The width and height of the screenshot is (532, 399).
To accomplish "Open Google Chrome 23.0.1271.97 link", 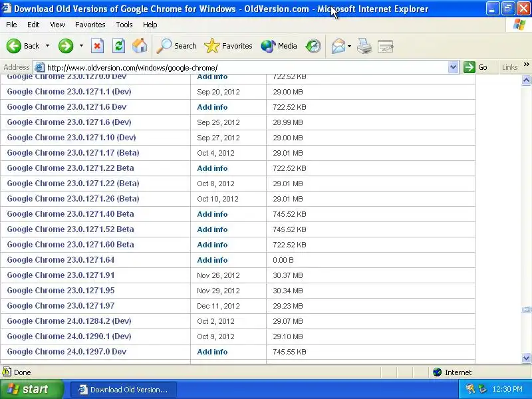I will (x=61, y=306).
